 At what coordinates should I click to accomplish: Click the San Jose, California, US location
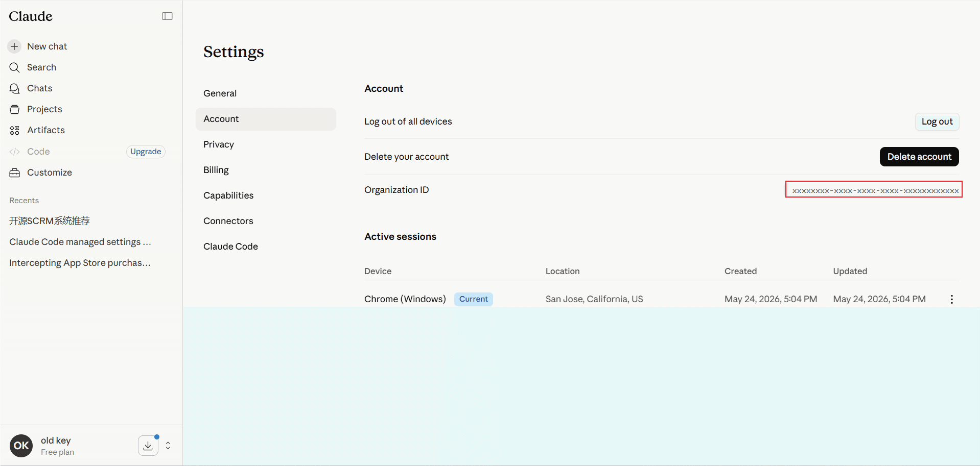click(594, 299)
